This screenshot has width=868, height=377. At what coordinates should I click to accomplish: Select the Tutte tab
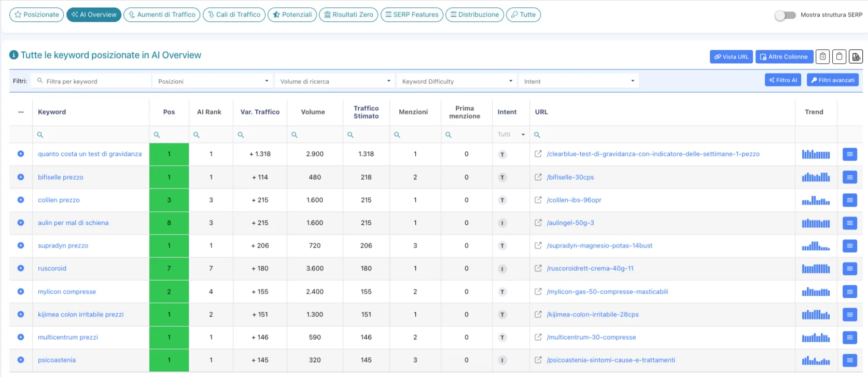[523, 15]
